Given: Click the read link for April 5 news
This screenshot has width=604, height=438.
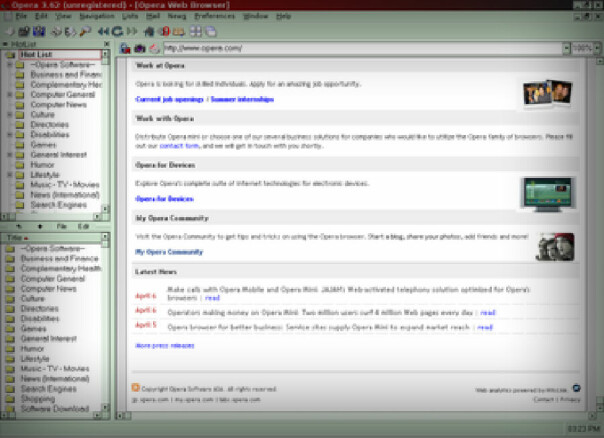Looking at the screenshot, I should coord(485,327).
